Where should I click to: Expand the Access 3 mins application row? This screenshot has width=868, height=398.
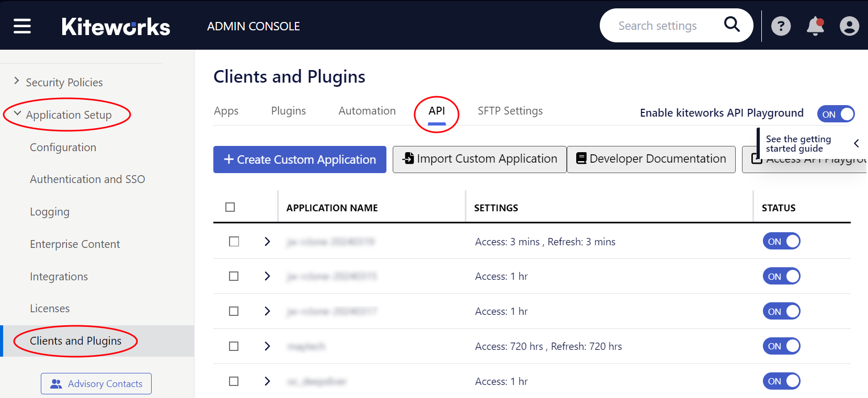(x=267, y=242)
